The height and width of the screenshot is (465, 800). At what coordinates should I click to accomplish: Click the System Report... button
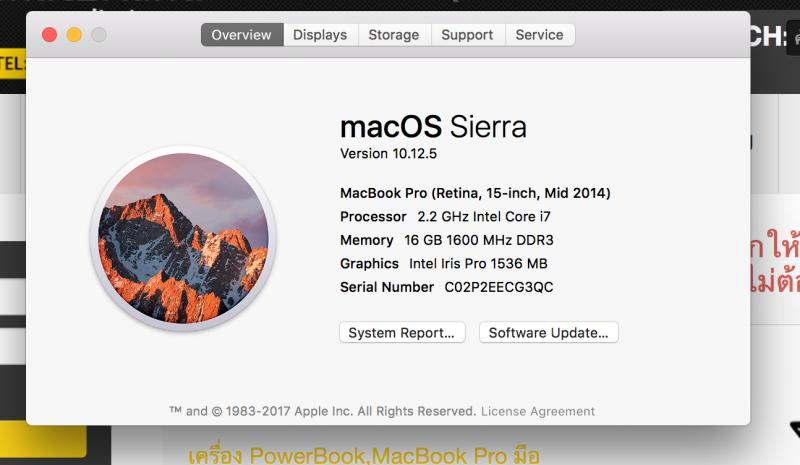coord(402,332)
